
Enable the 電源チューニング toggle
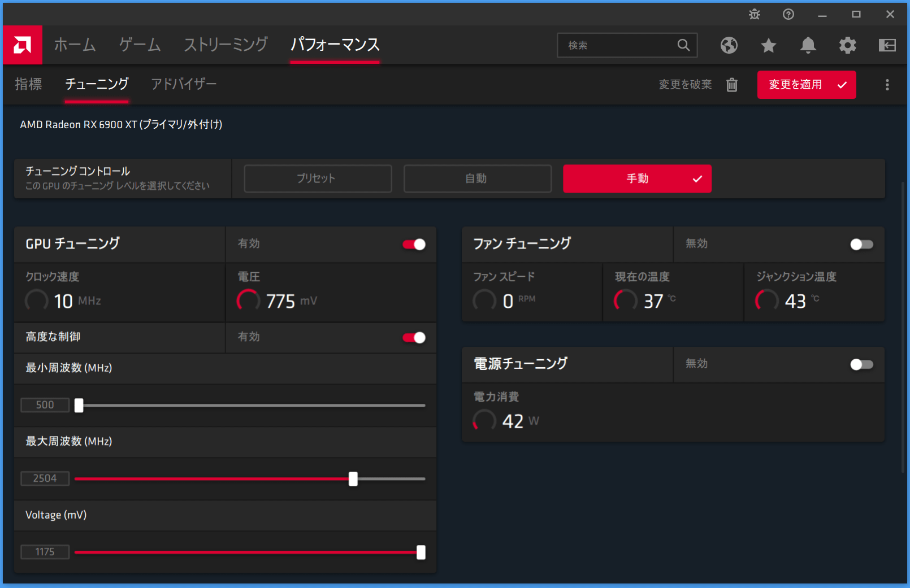(861, 364)
